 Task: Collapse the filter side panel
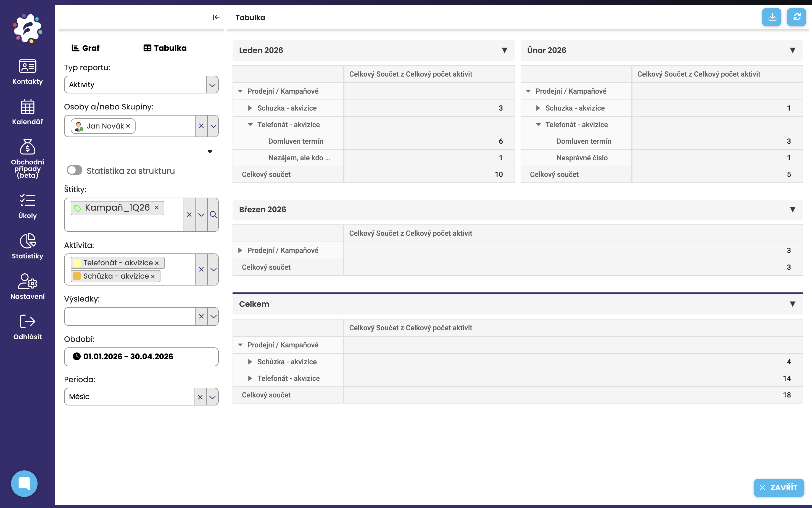(216, 17)
